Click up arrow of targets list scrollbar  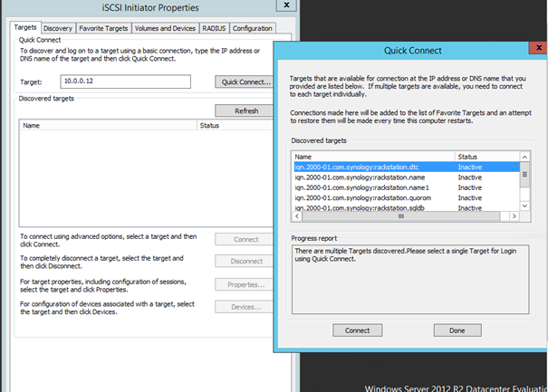pos(524,157)
